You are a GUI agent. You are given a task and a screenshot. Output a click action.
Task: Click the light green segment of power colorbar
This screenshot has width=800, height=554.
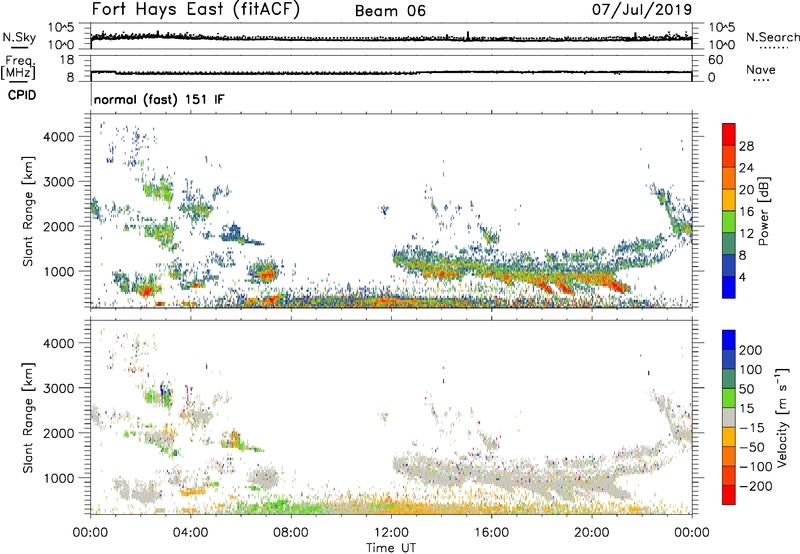pyautogui.click(x=729, y=221)
